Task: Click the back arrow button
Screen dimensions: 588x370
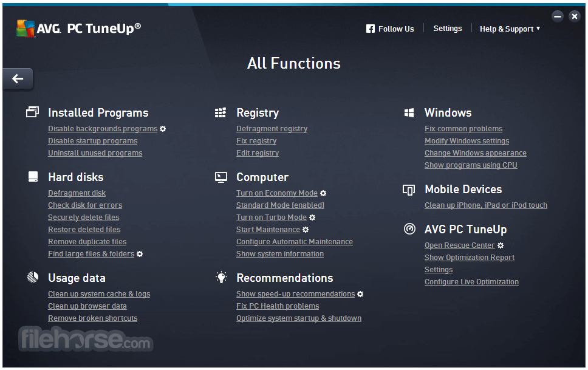Action: [x=18, y=79]
